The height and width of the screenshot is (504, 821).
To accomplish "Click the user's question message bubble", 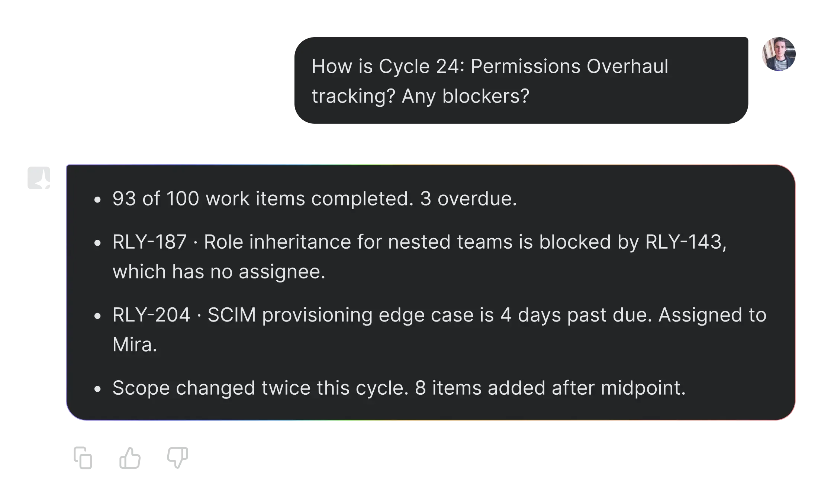I will click(x=521, y=80).
